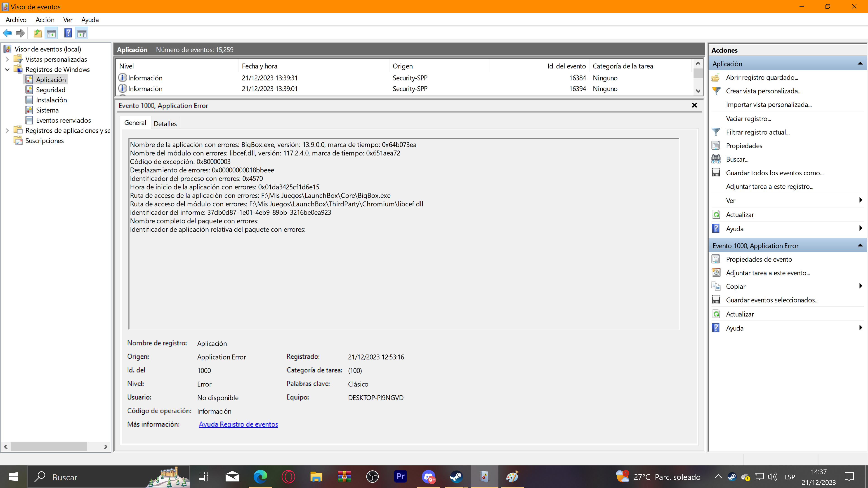Select the Información event at 13:39:01

(x=404, y=89)
